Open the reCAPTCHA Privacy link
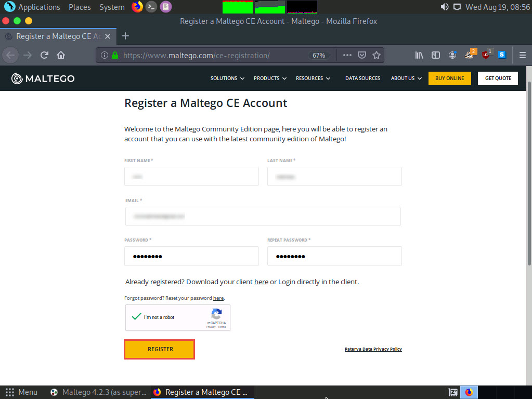This screenshot has height=399, width=532. point(211,327)
